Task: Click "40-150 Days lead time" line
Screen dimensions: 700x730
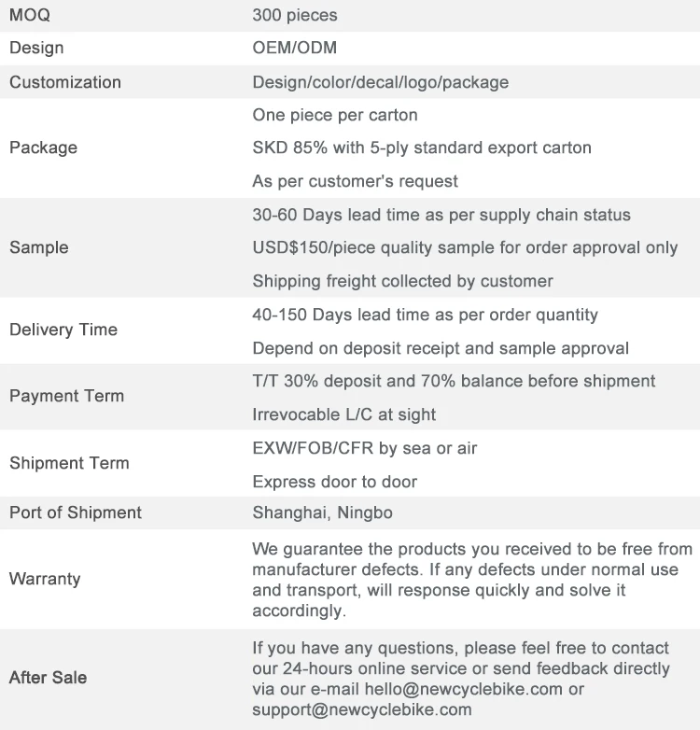Action: pos(425,315)
